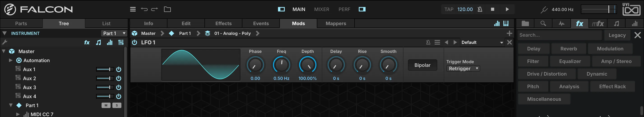Select the mfx browser tab
The width and height of the screenshot is (644, 117).
[x=598, y=23]
